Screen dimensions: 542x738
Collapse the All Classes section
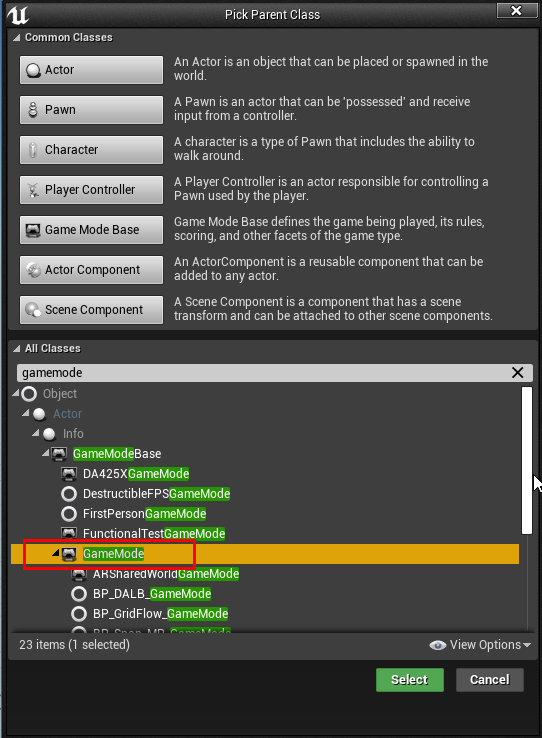click(16, 348)
